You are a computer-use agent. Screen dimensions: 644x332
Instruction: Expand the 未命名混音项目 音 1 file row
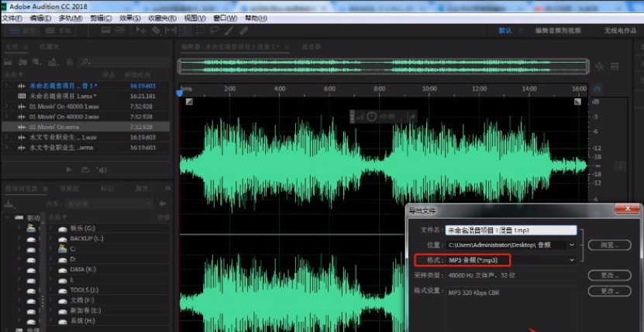click(x=6, y=85)
